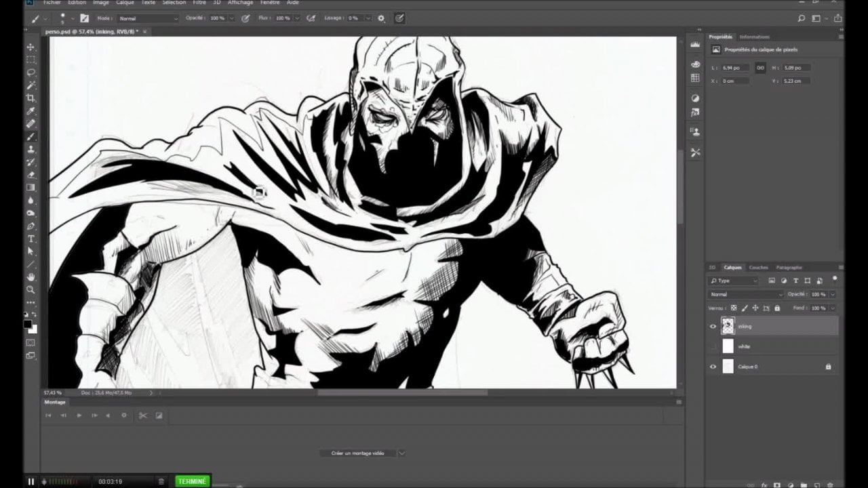Choose the Zoom magnifier tool
This screenshot has height=488, width=868.
point(31,290)
